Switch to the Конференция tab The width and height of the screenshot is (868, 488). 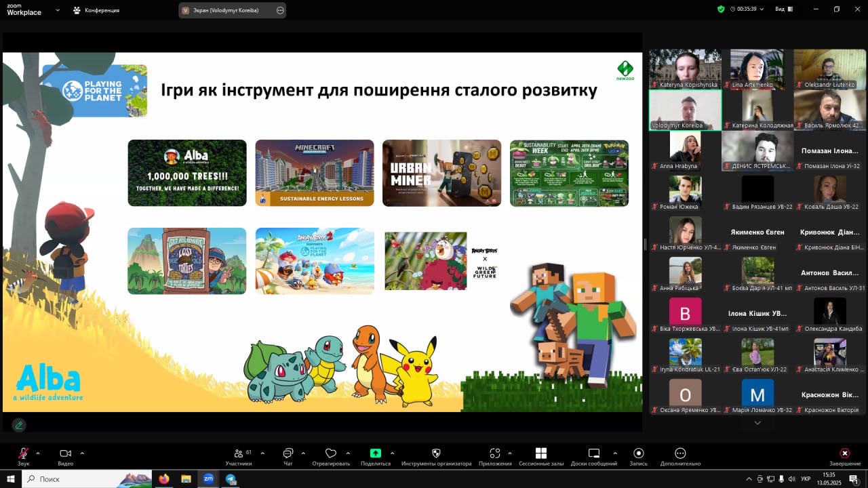pos(96,10)
